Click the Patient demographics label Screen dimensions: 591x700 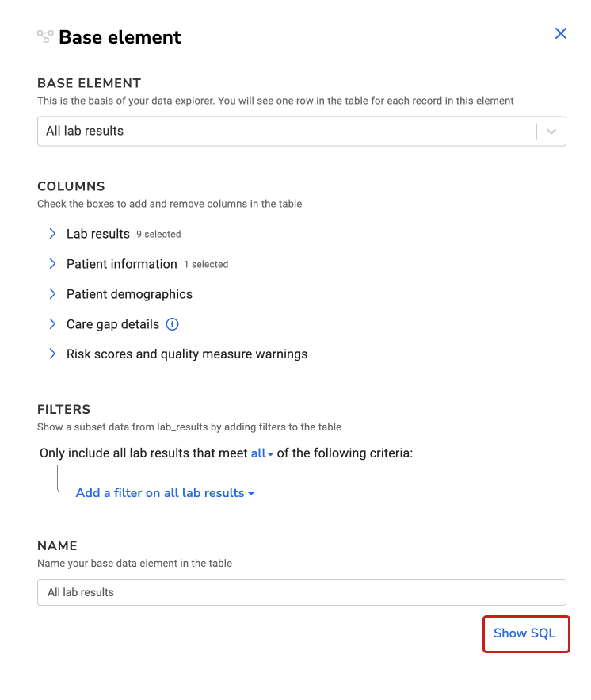point(129,294)
